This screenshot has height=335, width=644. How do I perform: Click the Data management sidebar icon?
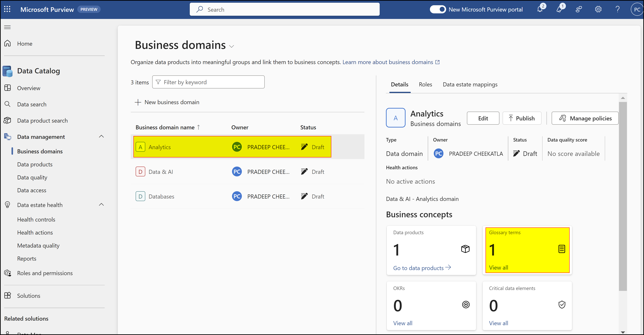[x=7, y=136]
